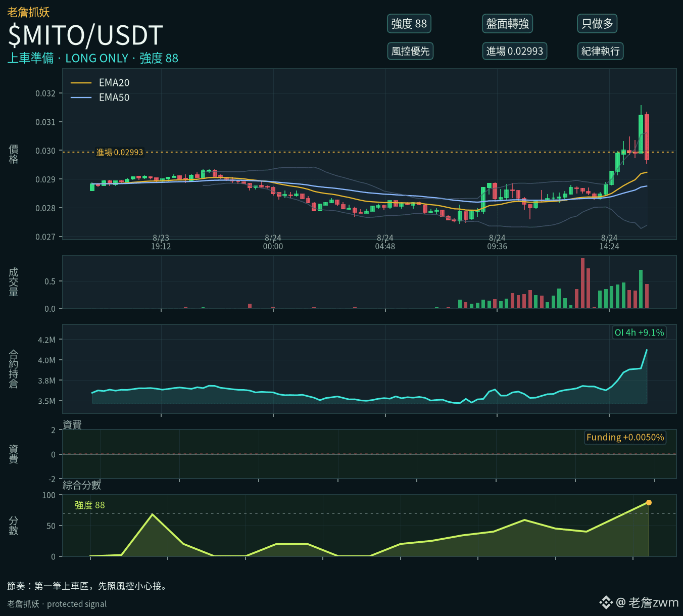Click the 3.5M open interest axis label
683x616 pixels.
[x=46, y=401]
